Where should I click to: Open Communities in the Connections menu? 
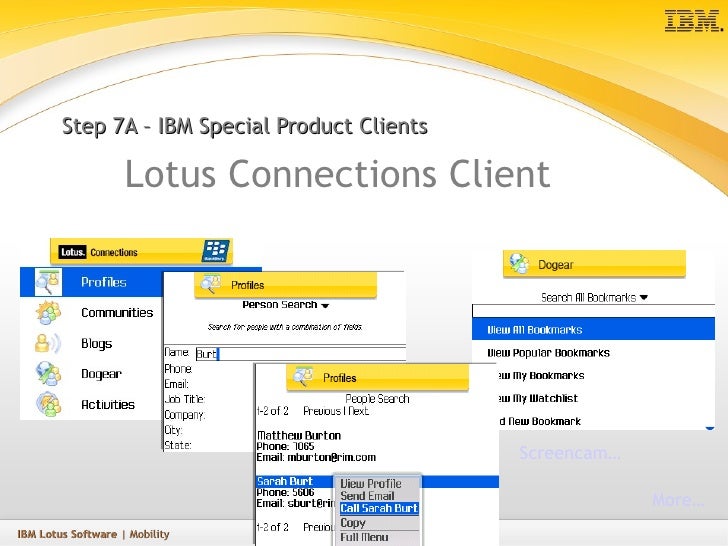click(x=91, y=312)
